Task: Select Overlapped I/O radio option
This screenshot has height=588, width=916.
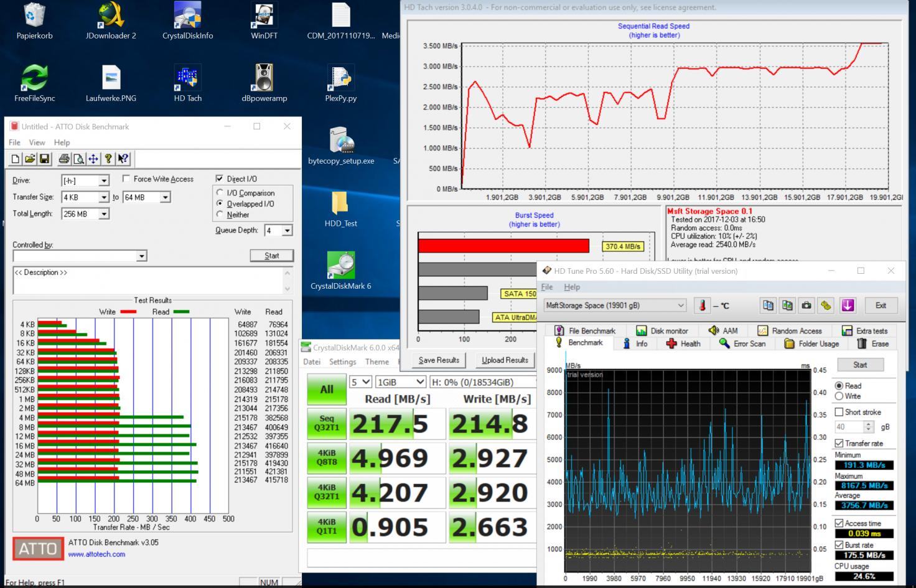Action: pyautogui.click(x=220, y=203)
